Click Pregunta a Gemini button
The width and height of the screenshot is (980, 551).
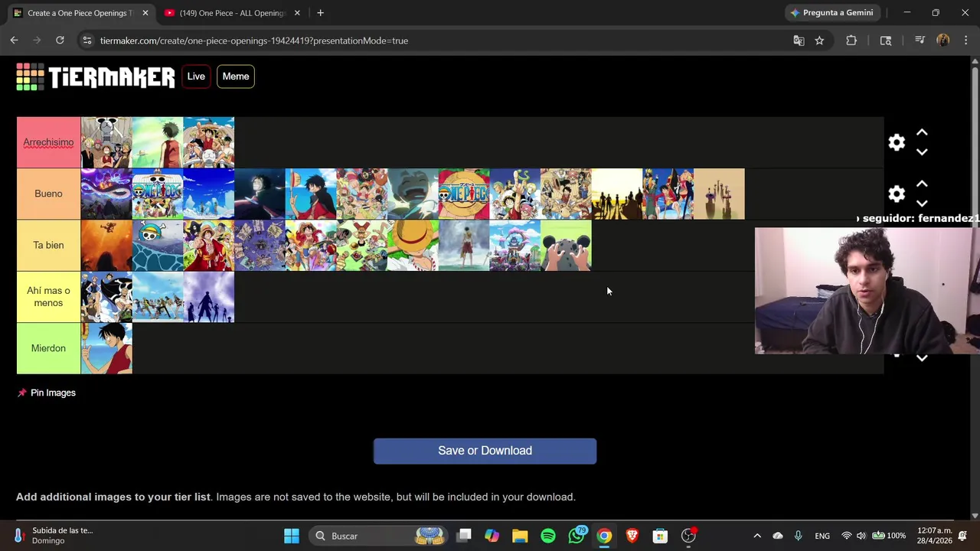(x=832, y=13)
